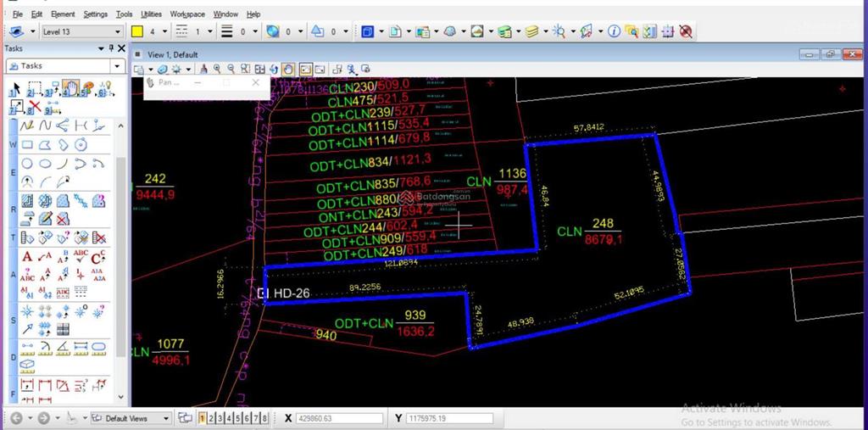Open the Spell Checker ABC tool
868x430 pixels.
point(81,257)
